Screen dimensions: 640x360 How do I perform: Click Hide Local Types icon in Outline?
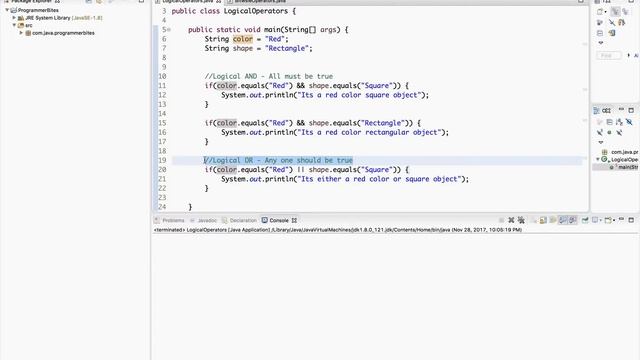pyautogui.click(x=619, y=132)
